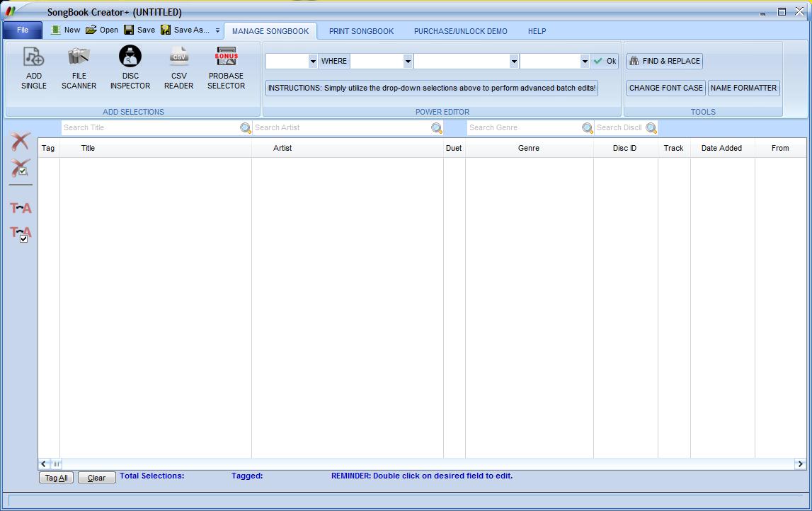This screenshot has width=812, height=511.
Task: Launch the File Scanner
Action: 78,67
